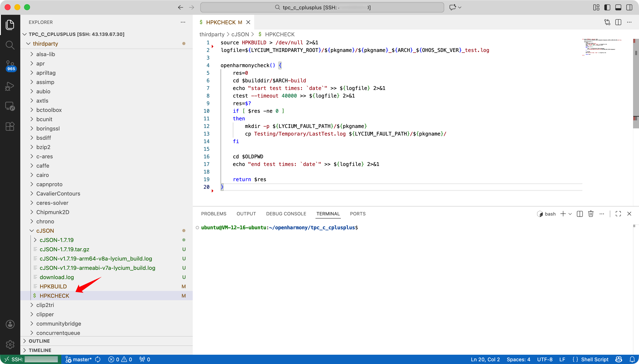The width and height of the screenshot is (639, 364).
Task: Expand the OUTLINE section
Action: 39,341
